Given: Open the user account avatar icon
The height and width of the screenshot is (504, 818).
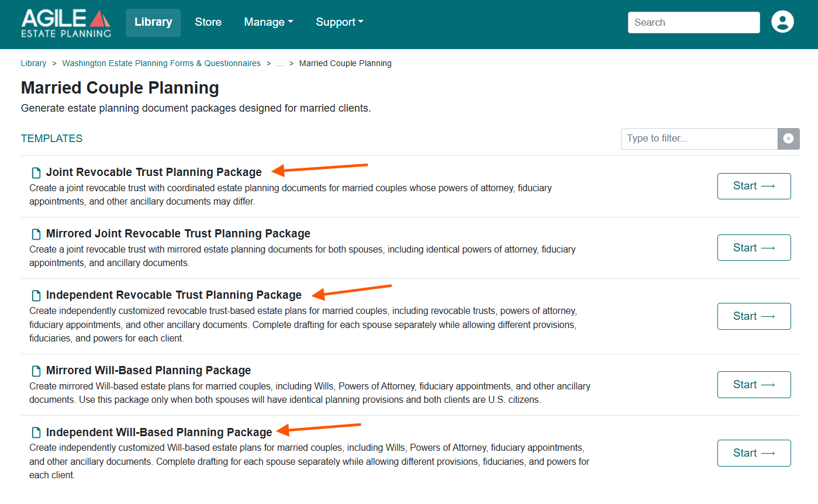Looking at the screenshot, I should tap(782, 22).
